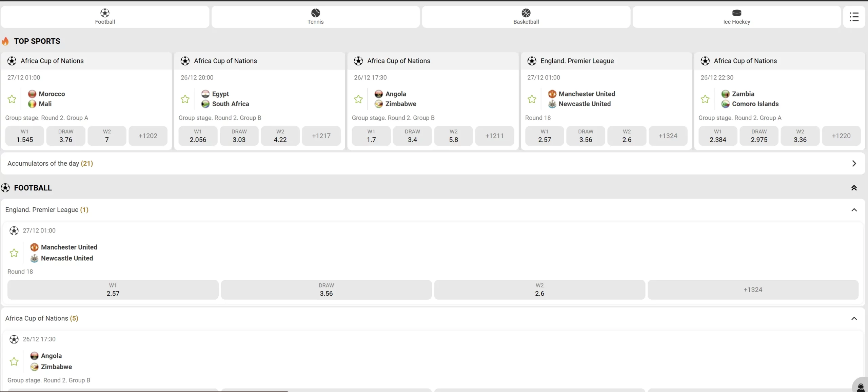Switch to the Tennis tab

(x=315, y=17)
